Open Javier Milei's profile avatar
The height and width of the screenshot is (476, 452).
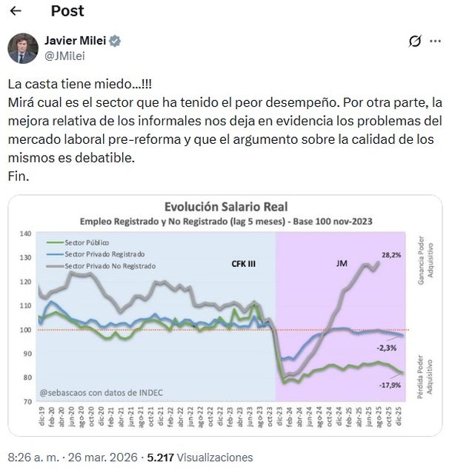[x=23, y=48]
